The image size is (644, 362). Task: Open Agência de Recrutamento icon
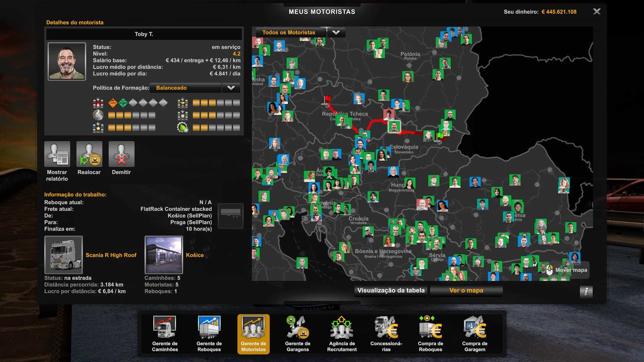(x=342, y=334)
